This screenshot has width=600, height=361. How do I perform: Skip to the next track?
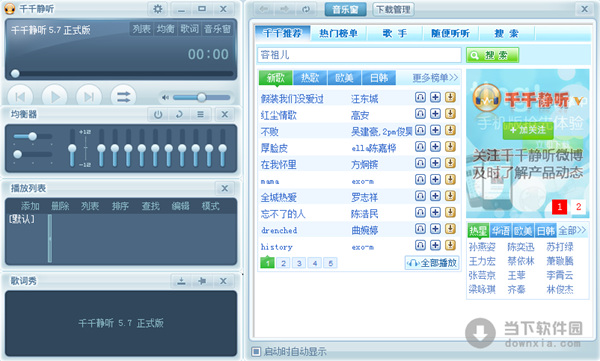point(89,96)
